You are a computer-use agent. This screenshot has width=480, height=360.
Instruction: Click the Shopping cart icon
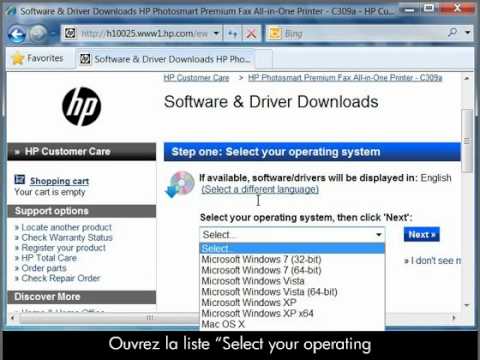20,180
